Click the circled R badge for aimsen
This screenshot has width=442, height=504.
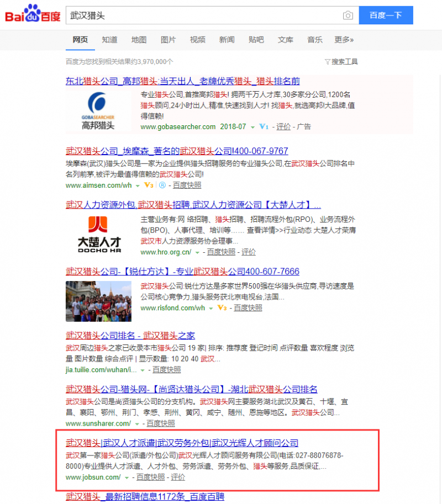(x=162, y=185)
